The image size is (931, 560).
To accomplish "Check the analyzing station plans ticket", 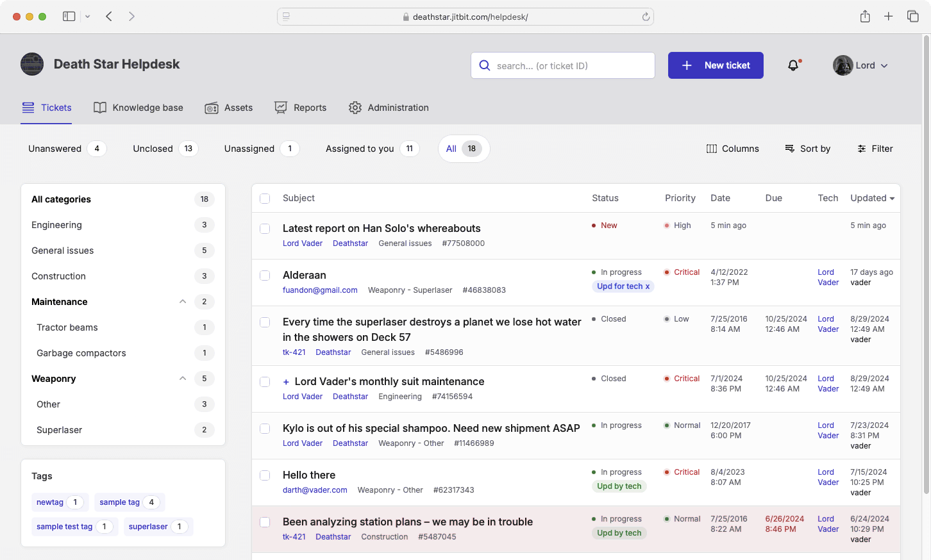I will (x=265, y=522).
